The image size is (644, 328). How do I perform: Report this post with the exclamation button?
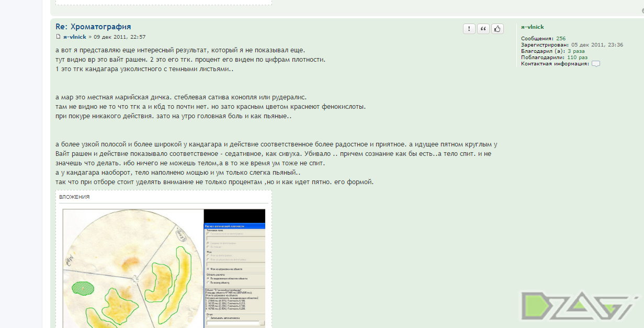469,29
